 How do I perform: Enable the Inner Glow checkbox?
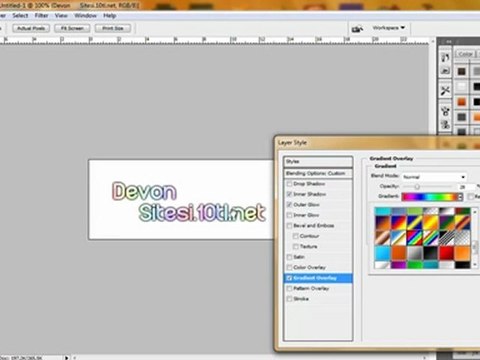point(289,215)
